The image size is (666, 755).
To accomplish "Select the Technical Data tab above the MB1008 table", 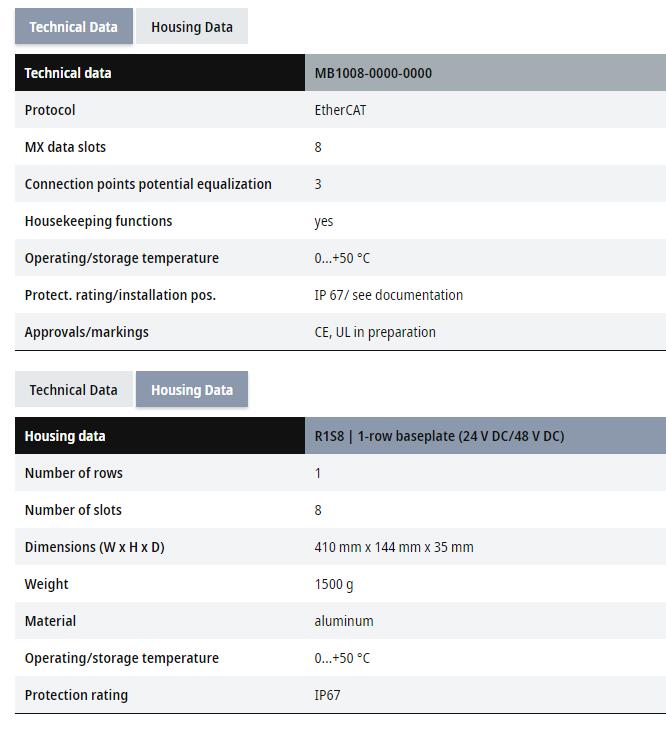I will pos(73,27).
